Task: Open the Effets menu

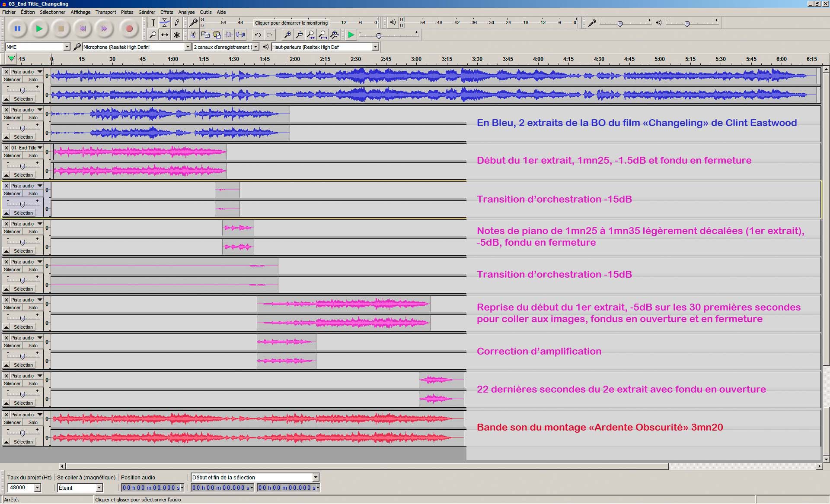Action: (x=166, y=12)
